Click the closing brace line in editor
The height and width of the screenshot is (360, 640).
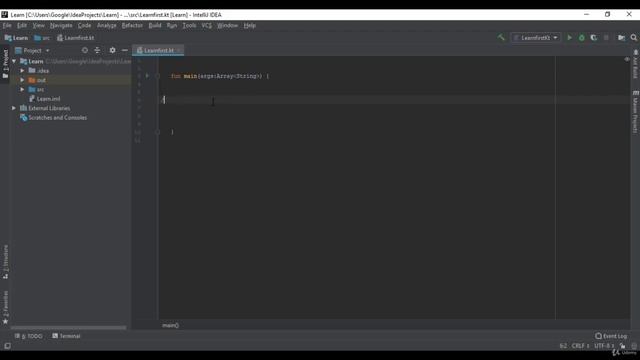[172, 132]
